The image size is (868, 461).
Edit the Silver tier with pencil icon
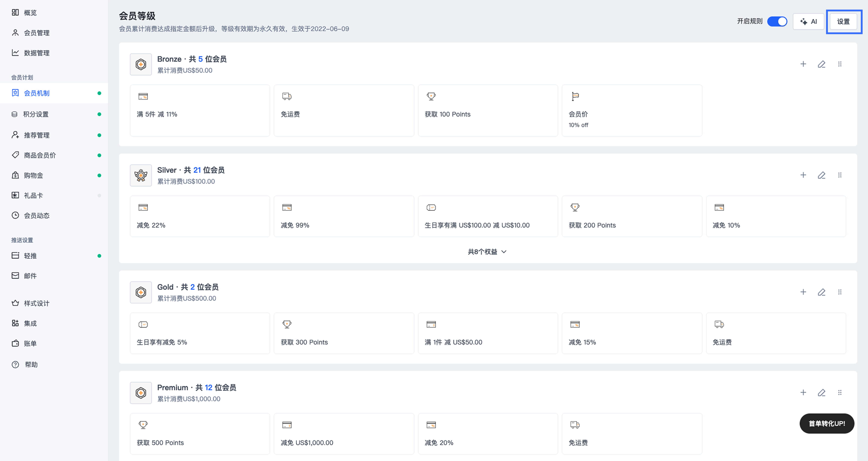[x=822, y=175]
